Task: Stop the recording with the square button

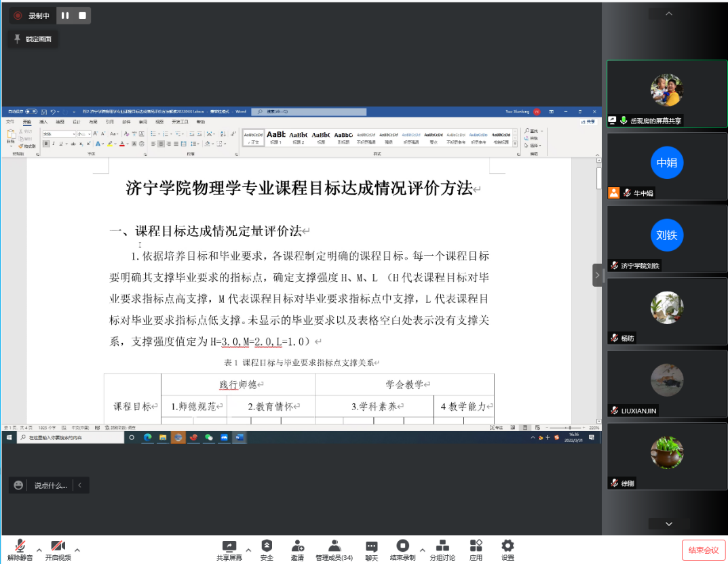Action: [82, 16]
